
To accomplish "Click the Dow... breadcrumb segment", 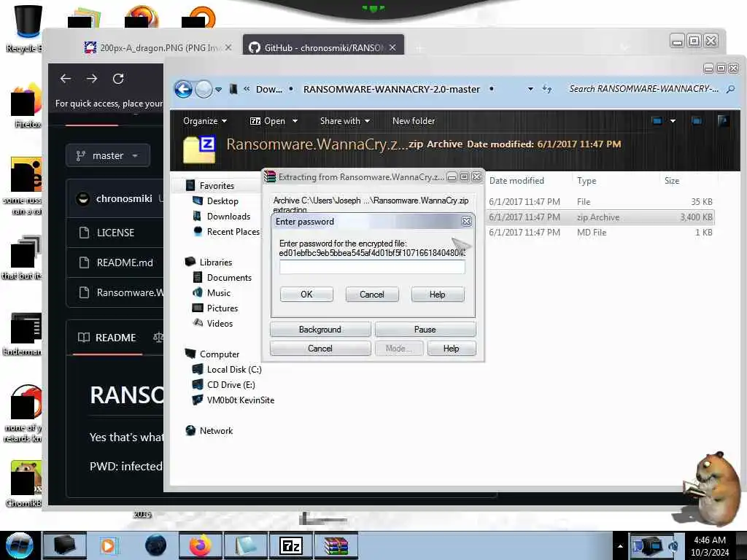I will [x=268, y=89].
